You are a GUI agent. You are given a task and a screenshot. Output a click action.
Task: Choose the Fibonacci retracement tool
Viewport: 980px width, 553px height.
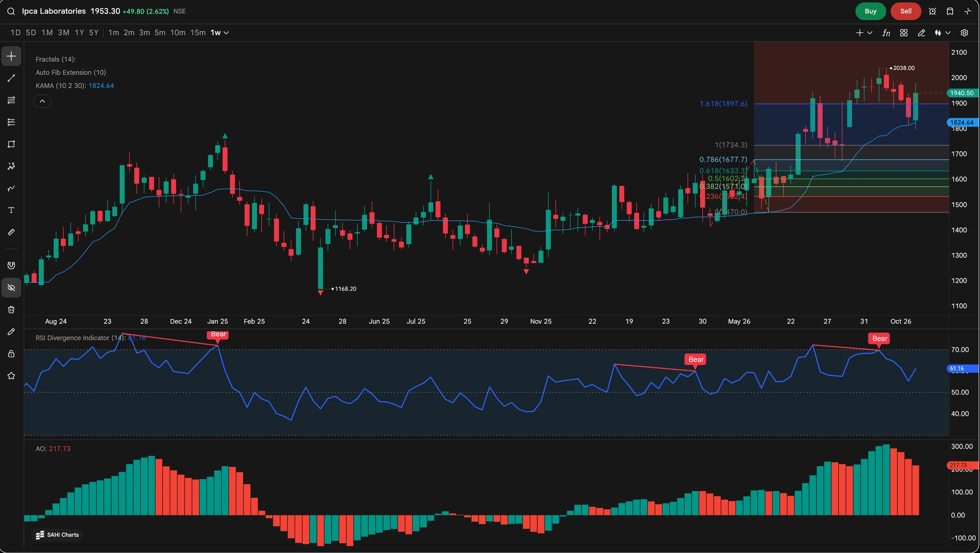(x=11, y=122)
